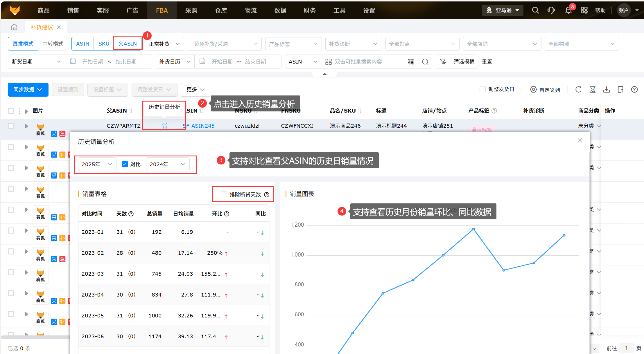Switch to the 父ASIN tab
The height and width of the screenshot is (354, 644).
tap(128, 44)
